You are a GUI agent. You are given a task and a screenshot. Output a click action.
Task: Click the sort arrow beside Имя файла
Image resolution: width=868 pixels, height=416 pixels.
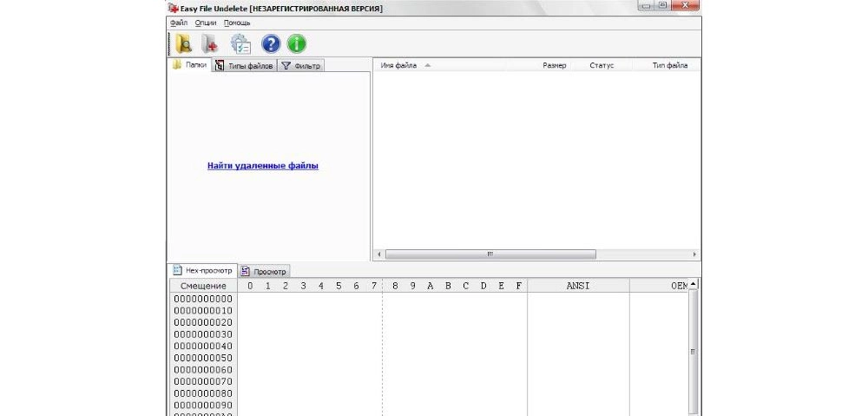point(427,65)
